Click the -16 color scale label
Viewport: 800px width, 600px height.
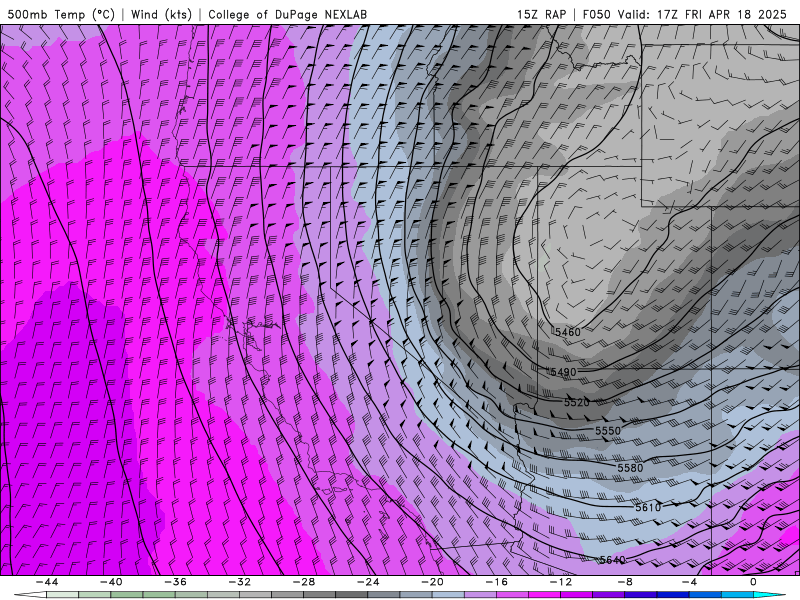[x=496, y=582]
